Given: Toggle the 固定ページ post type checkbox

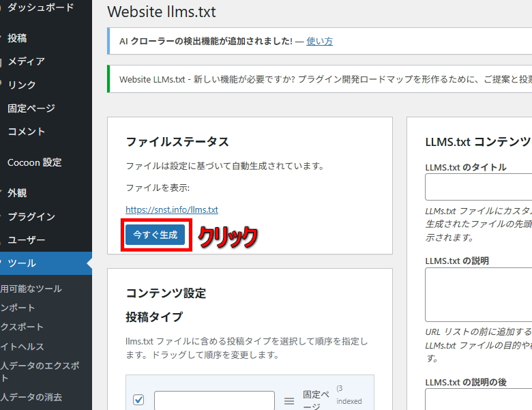Looking at the screenshot, I should pos(138,400).
